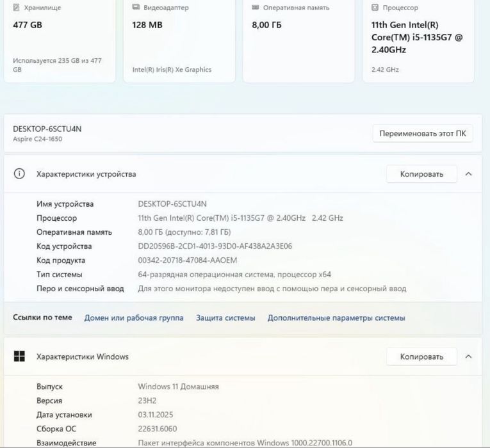Click the info icon near Характеристики устройства
Viewport: 490px width, 448px height.
[x=19, y=173]
